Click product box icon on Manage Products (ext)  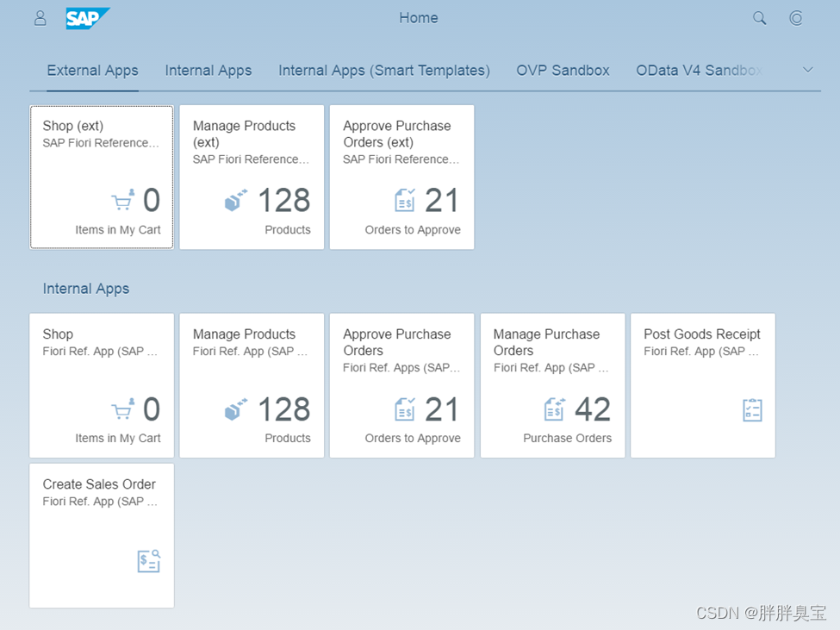[x=236, y=200]
